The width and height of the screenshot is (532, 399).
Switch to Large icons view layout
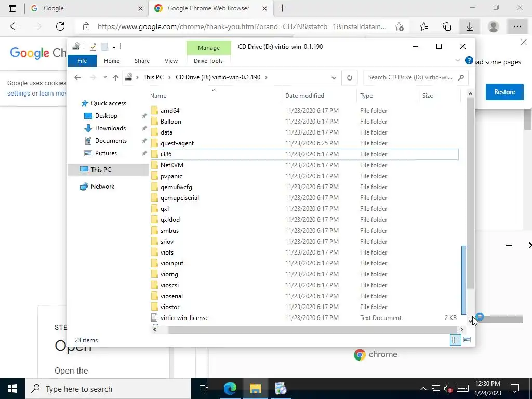point(467,340)
